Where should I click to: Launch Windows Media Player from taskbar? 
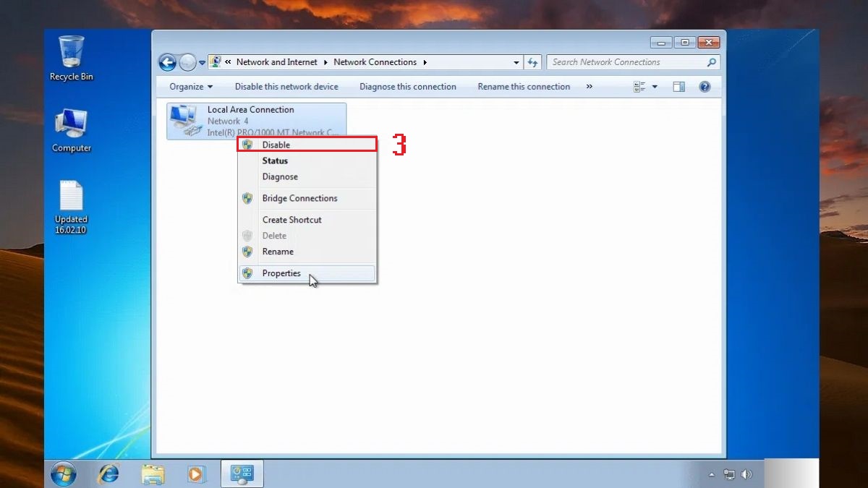196,474
